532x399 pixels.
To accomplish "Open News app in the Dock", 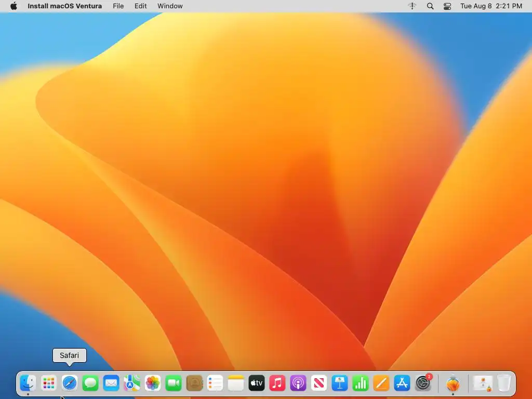I will click(x=319, y=383).
